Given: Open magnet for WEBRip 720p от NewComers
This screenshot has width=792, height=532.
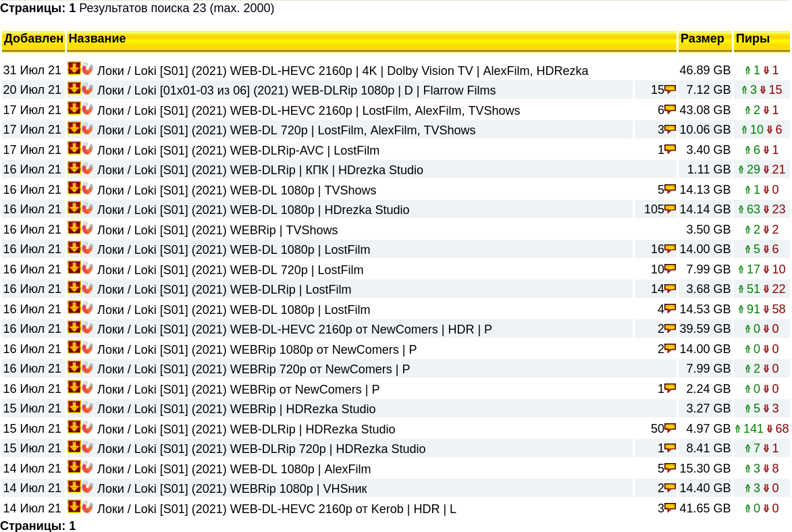Looking at the screenshot, I should [x=87, y=368].
